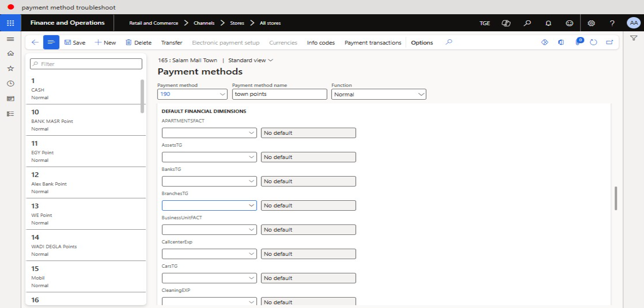Open the Settings gear icon
644x308 pixels.
(591, 23)
